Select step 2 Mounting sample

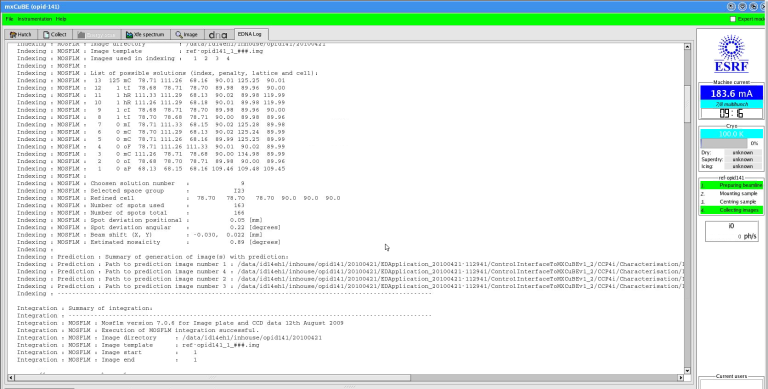point(731,194)
